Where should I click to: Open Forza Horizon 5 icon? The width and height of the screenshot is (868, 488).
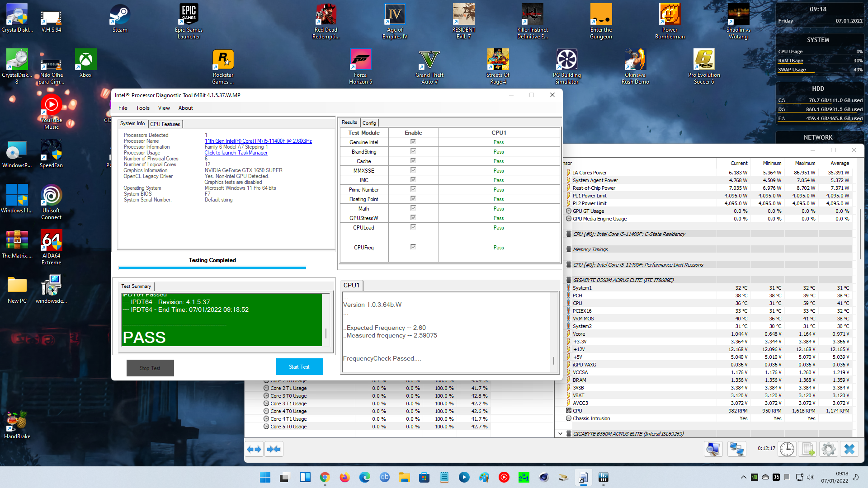tap(360, 66)
